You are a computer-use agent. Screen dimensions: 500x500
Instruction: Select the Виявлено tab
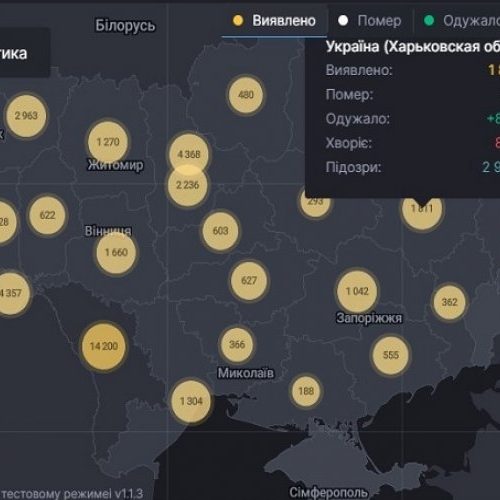pos(274,21)
